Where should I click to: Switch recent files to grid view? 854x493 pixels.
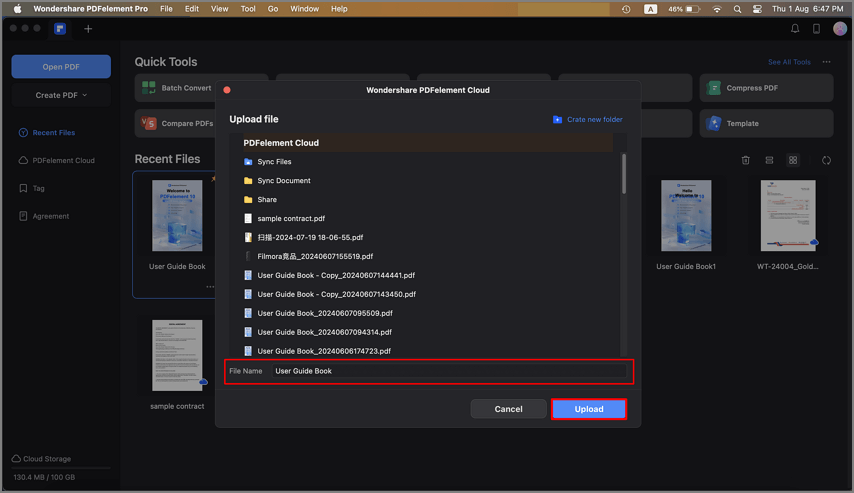pyautogui.click(x=793, y=160)
